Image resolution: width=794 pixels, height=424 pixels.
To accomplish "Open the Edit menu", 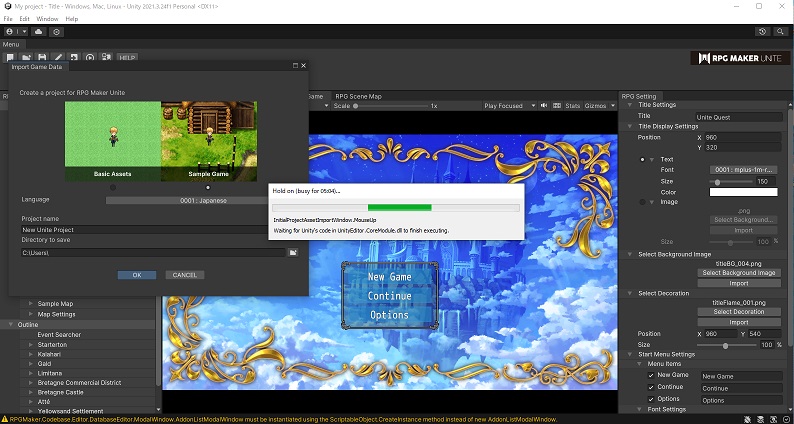I will click(x=24, y=19).
